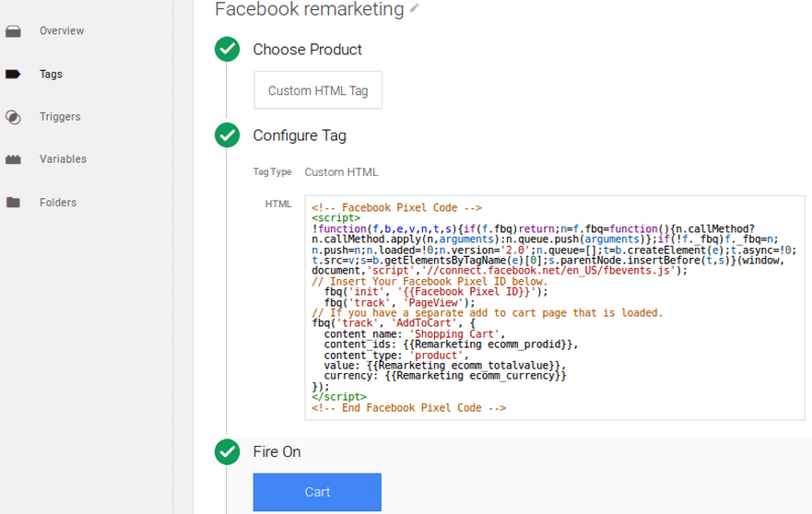Click the Triggers sidebar icon
This screenshot has height=514, width=812.
coord(13,117)
